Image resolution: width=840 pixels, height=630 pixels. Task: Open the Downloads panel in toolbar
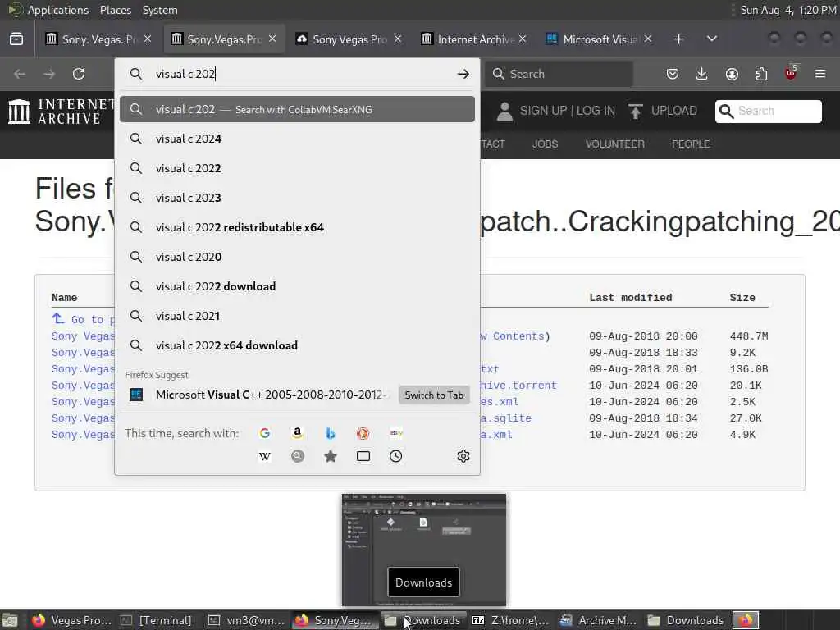click(702, 74)
